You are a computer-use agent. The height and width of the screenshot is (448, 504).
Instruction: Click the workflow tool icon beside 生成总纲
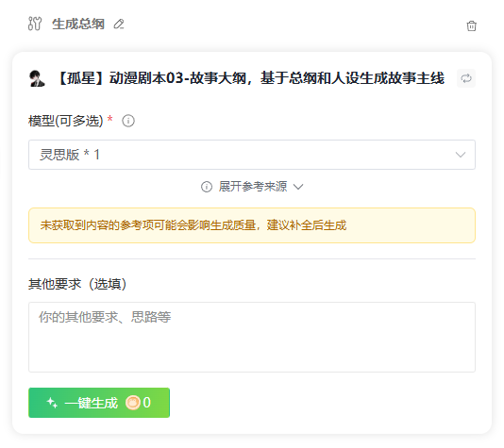click(35, 24)
